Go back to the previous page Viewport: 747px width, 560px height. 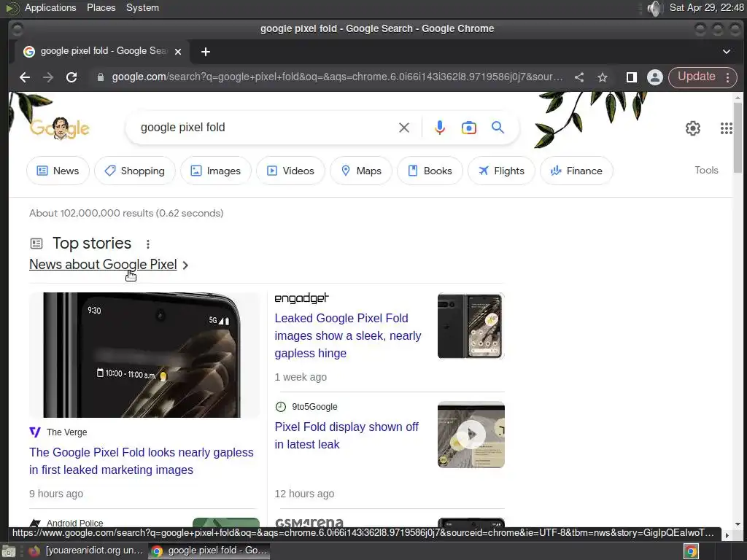[25, 77]
